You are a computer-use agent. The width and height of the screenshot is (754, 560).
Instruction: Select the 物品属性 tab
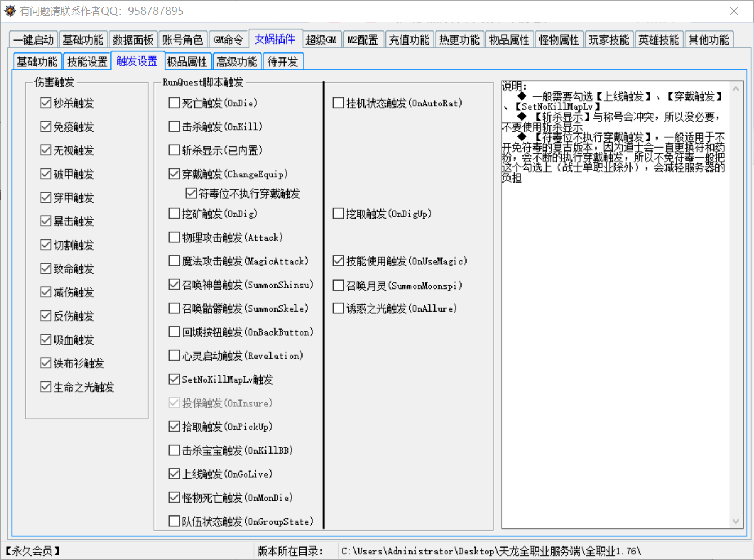point(509,39)
